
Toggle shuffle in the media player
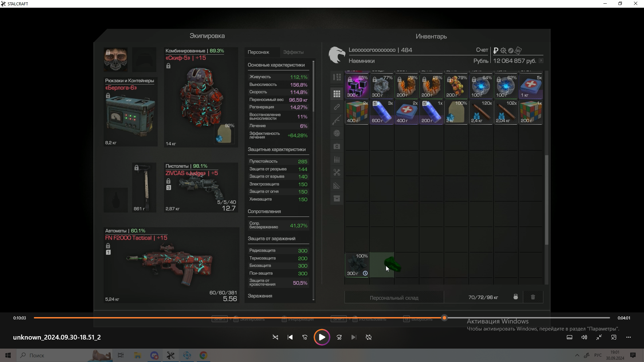pyautogui.click(x=275, y=337)
